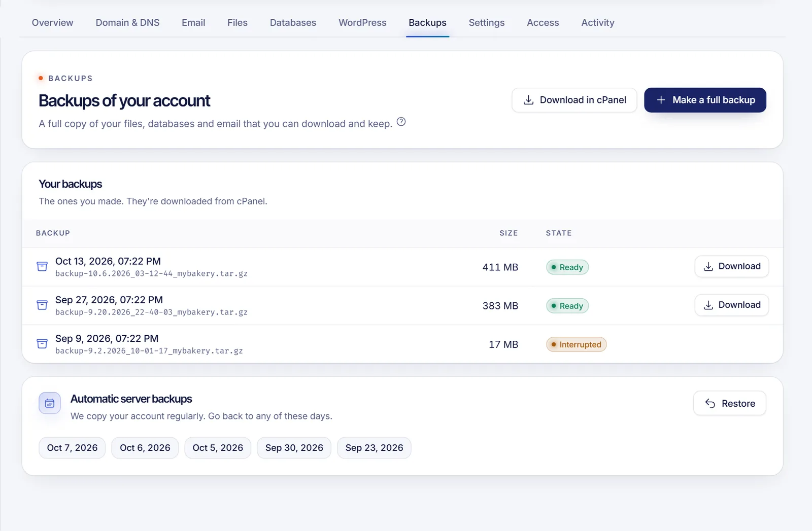This screenshot has height=531, width=812.
Task: Click the Restore button
Action: [x=729, y=403]
